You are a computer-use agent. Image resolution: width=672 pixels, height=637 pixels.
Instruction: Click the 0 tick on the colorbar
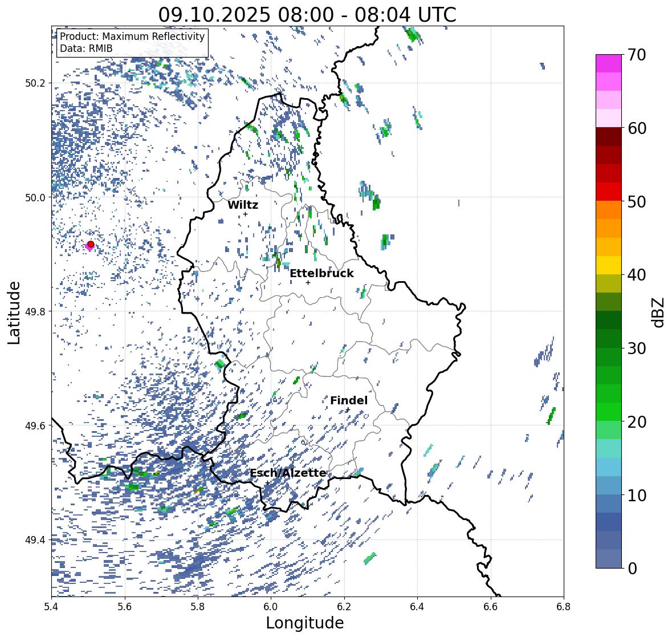click(633, 569)
